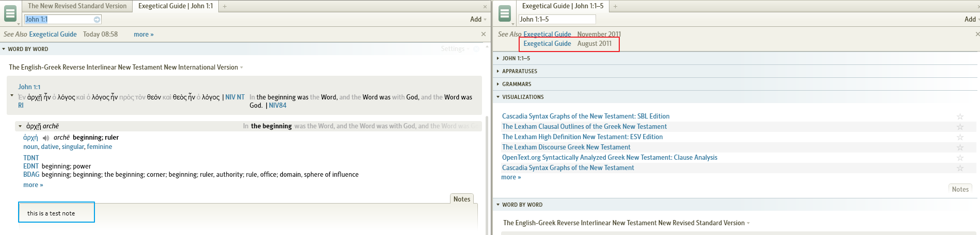The height and width of the screenshot is (235, 980).
Task: Open left panel menu icon
Action: (x=10, y=13)
